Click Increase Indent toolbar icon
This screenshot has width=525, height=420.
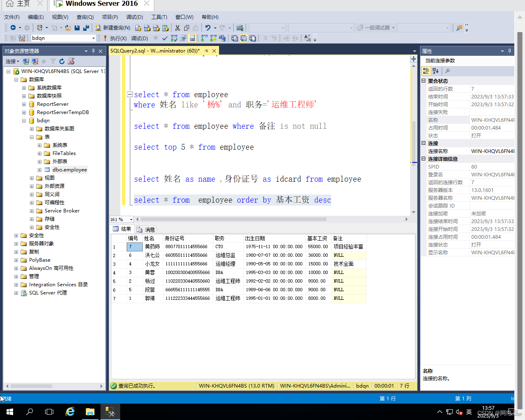pos(295,38)
